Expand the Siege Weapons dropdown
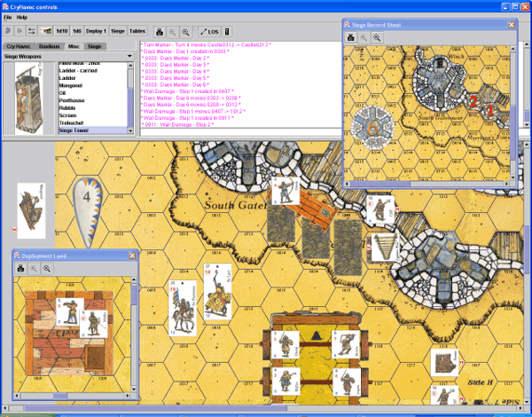This screenshot has width=532, height=417. pos(129,56)
